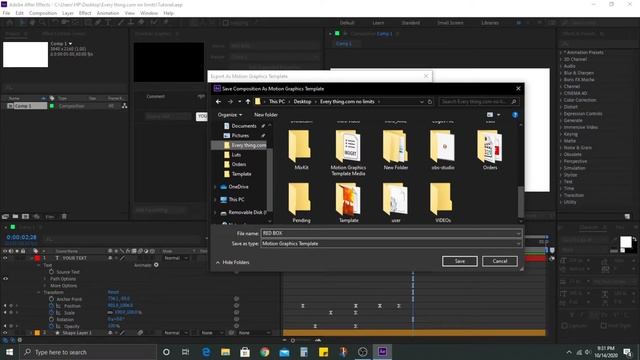Click stopwatch for Scale property
The height and width of the screenshot is (360, 640).
tap(51, 313)
